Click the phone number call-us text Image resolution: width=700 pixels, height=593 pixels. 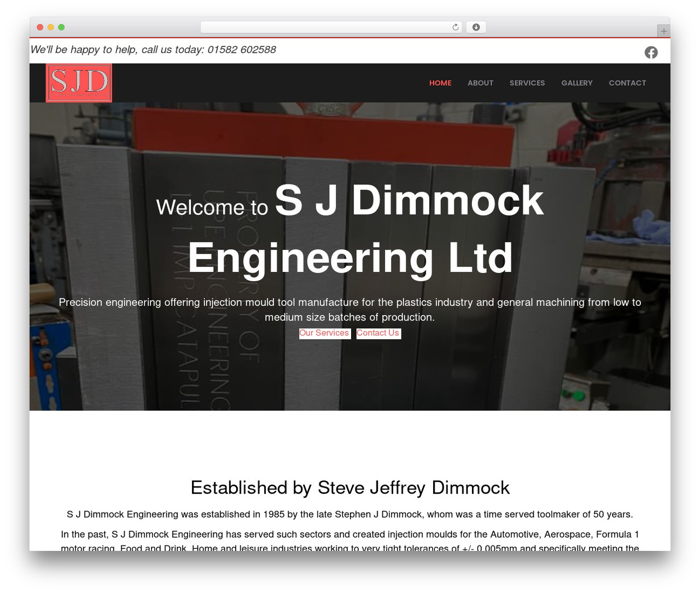pyautogui.click(x=153, y=50)
